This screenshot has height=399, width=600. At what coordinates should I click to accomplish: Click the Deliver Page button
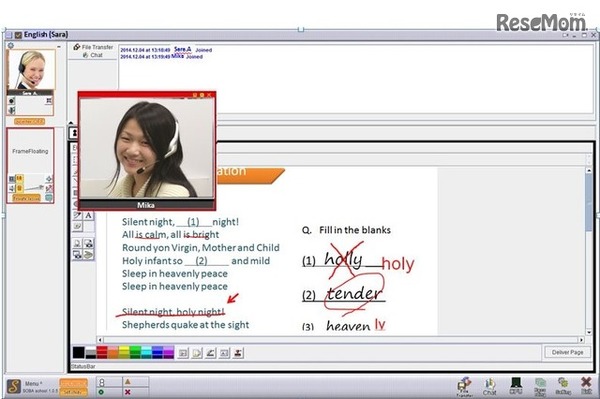click(x=567, y=352)
